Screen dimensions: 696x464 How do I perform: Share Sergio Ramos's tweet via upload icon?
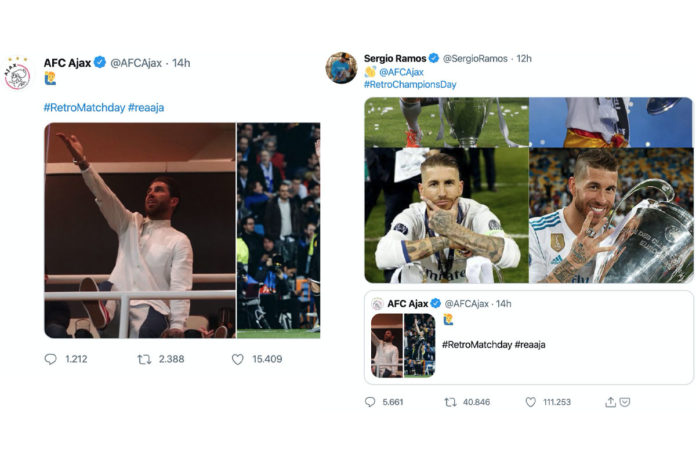[x=610, y=402]
